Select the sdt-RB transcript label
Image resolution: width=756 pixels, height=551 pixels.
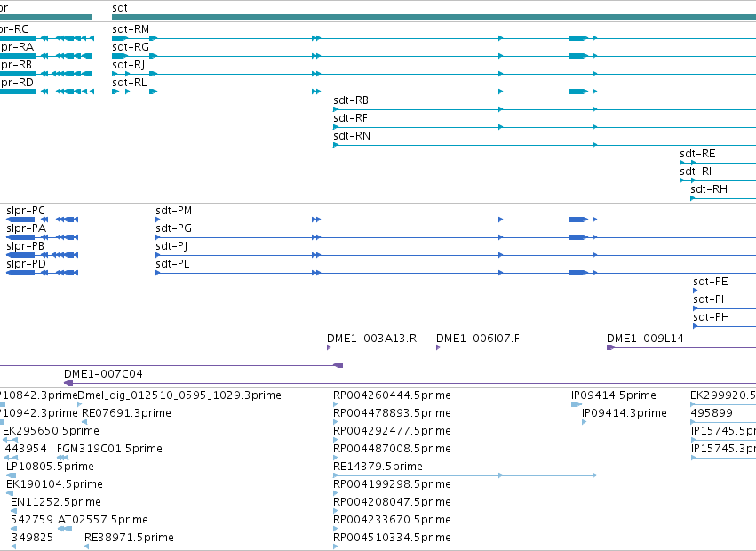351,100
